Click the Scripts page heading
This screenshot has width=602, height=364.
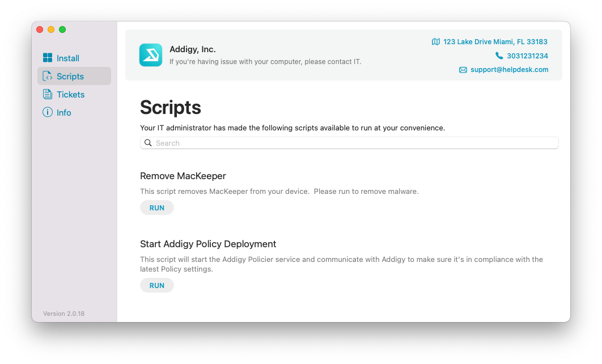(171, 107)
